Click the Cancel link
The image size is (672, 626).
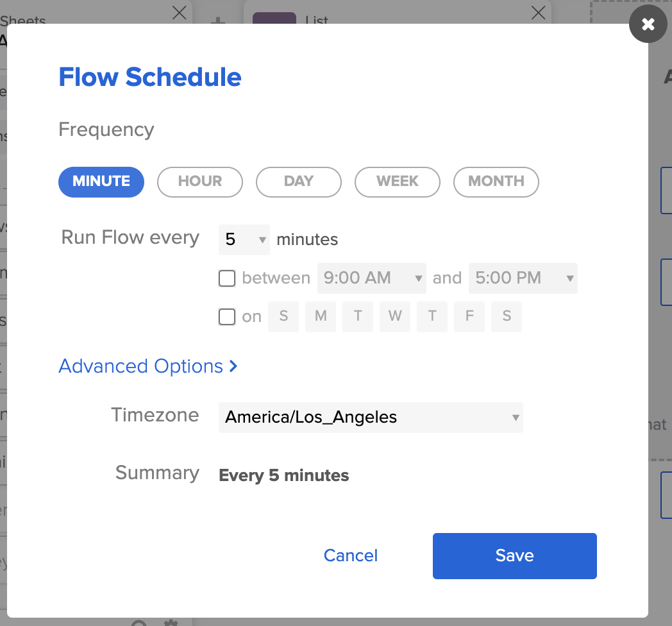pos(351,555)
